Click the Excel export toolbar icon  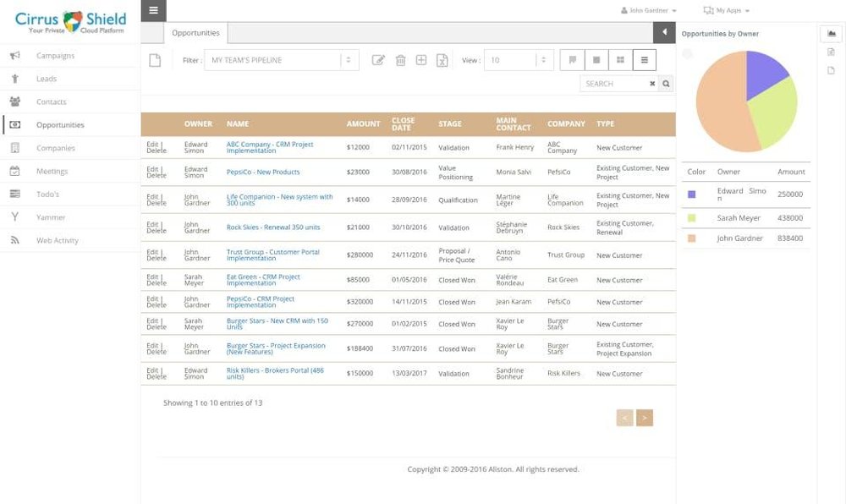click(x=442, y=60)
